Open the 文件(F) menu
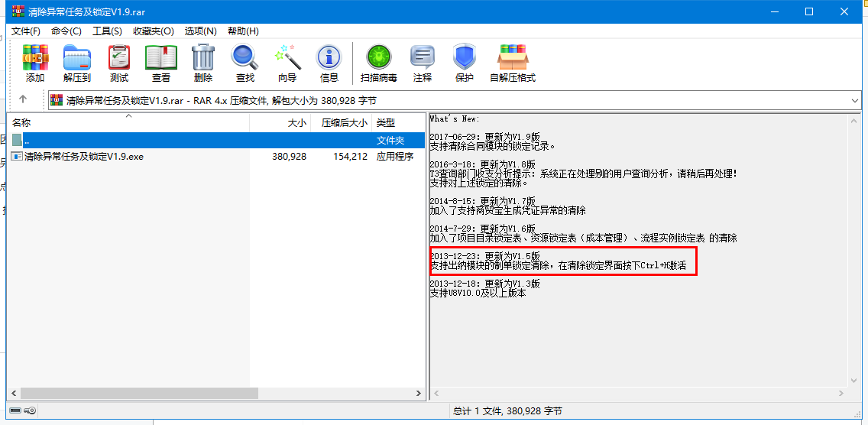The width and height of the screenshot is (868, 425). point(26,31)
